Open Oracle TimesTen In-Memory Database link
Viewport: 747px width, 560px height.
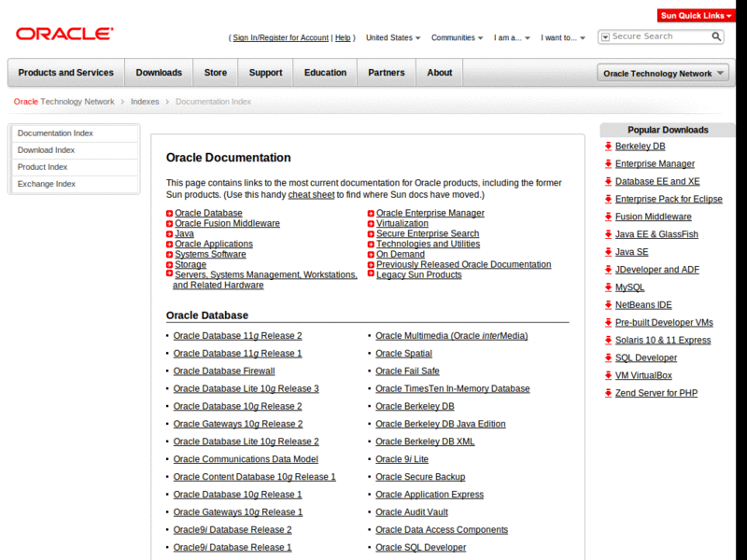point(453,388)
